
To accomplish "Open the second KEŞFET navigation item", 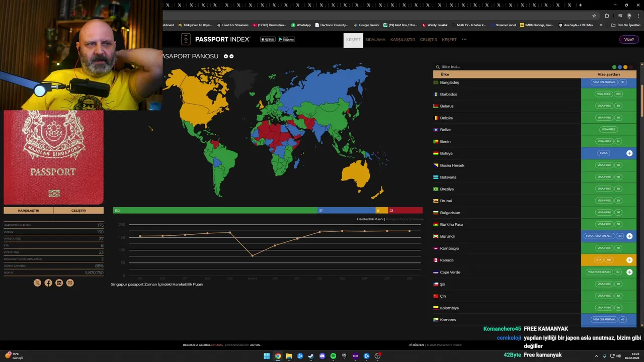I will pos(449,40).
